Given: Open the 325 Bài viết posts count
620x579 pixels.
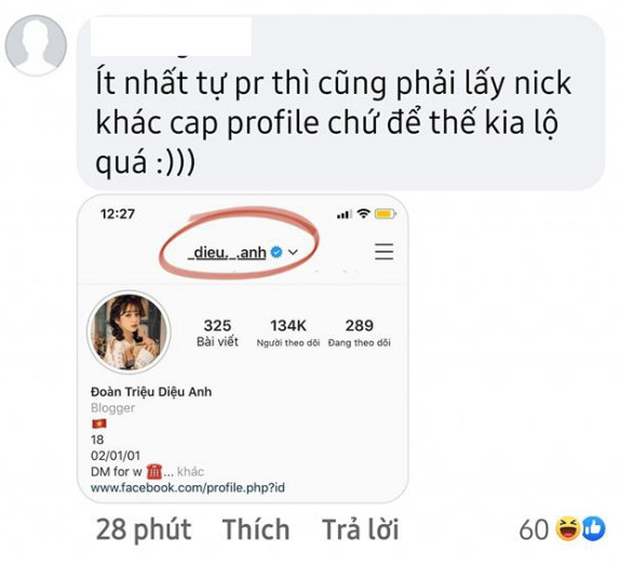Looking at the screenshot, I should coord(217,333).
